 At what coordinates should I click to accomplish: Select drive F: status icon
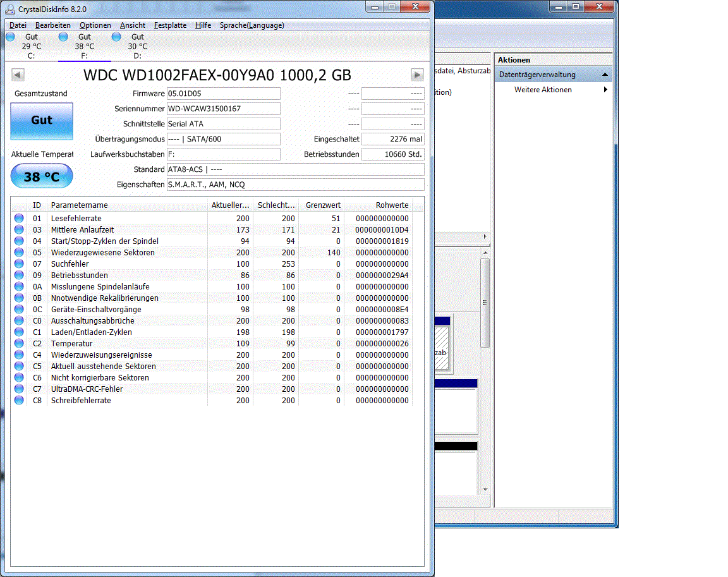pyautogui.click(x=64, y=37)
